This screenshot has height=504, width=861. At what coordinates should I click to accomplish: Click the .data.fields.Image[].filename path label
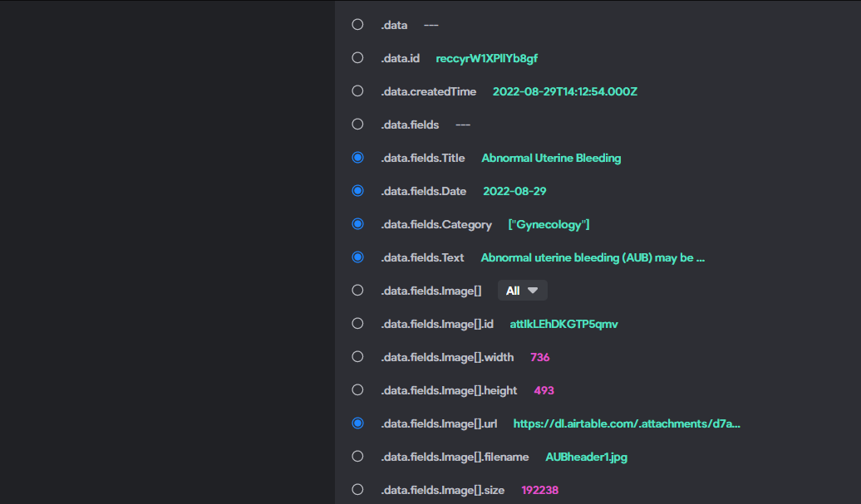[x=455, y=458]
